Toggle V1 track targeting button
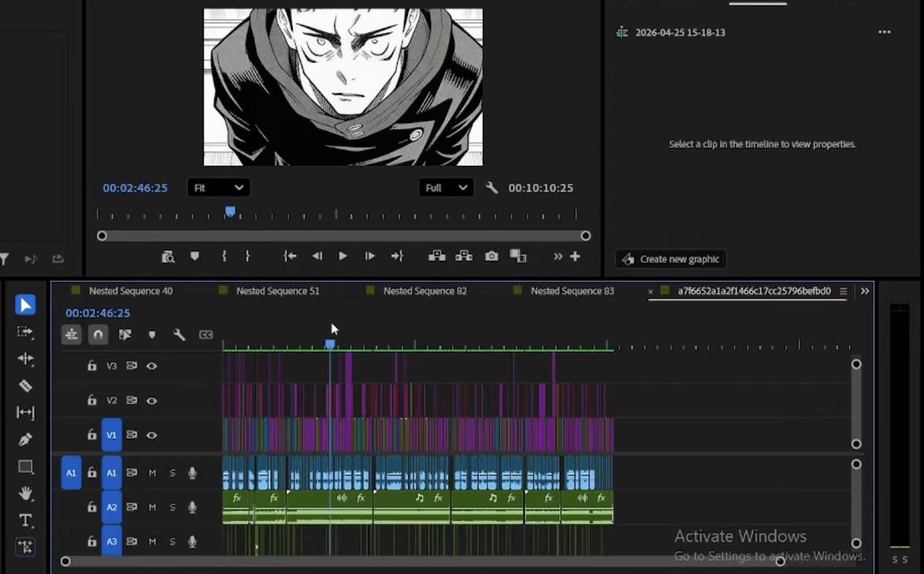Screen dimensions: 924x574 [x=112, y=435]
